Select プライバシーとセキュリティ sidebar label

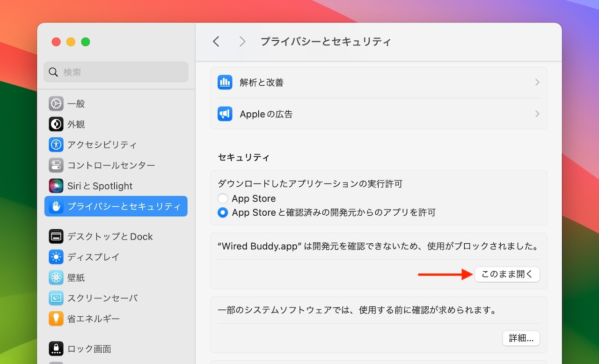click(x=124, y=207)
